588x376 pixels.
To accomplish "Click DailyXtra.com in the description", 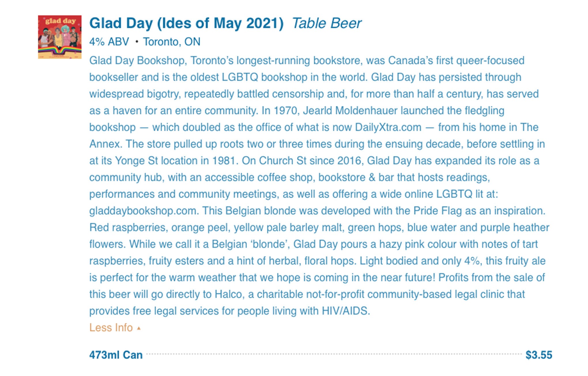I will point(388,127).
